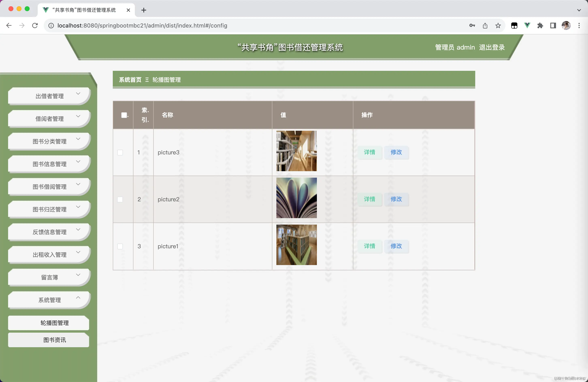Click 修改 button for picture1
The height and width of the screenshot is (382, 588).
[x=396, y=246]
